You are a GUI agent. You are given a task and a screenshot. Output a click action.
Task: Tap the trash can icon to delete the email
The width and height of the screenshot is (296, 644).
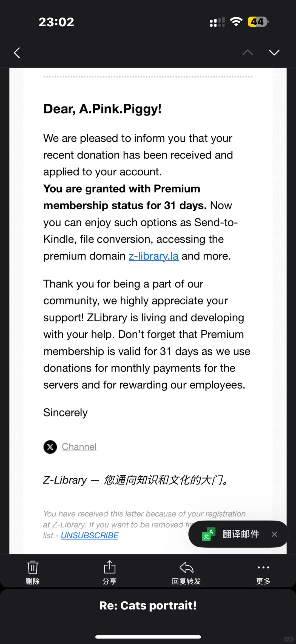[x=33, y=567]
